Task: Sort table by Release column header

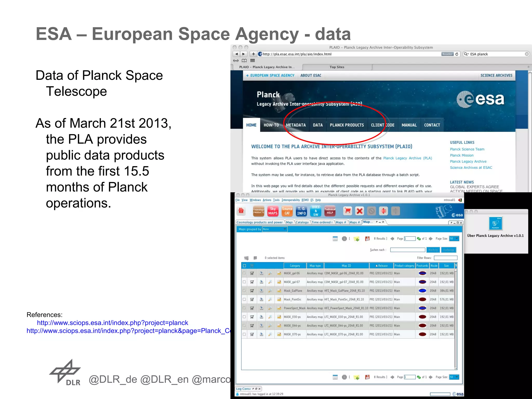Action: point(381,266)
